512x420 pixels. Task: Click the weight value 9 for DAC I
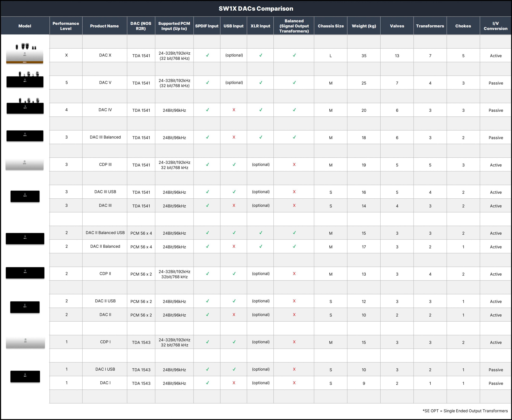[x=364, y=383]
